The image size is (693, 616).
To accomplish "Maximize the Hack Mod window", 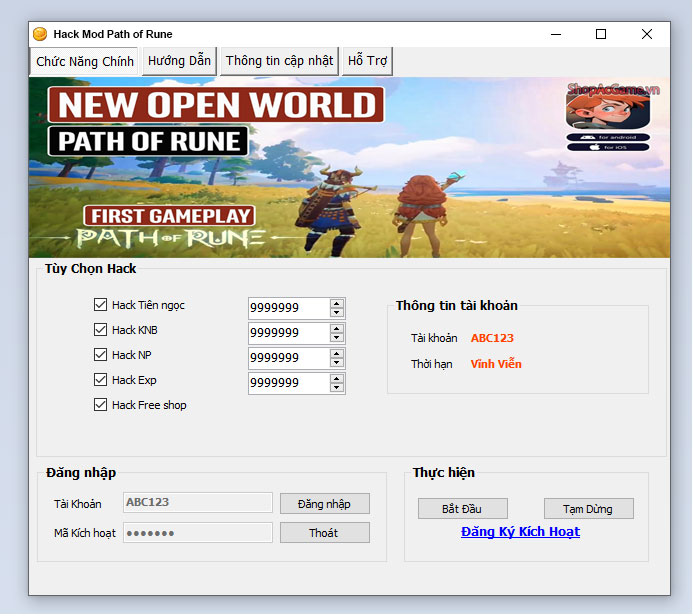I will (601, 34).
